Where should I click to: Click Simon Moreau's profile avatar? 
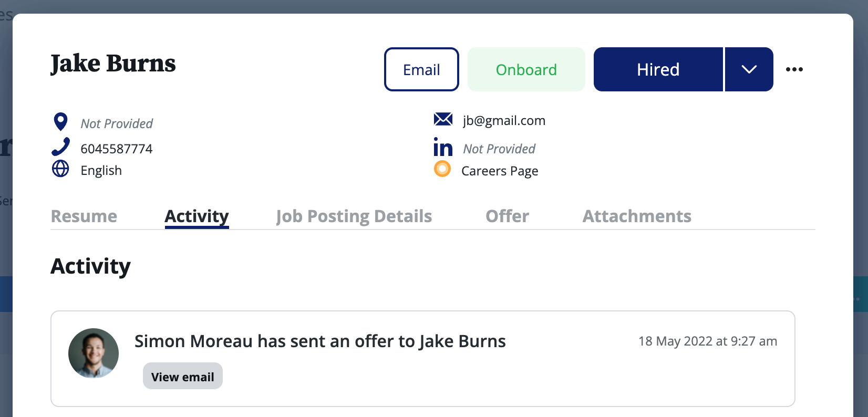click(94, 353)
